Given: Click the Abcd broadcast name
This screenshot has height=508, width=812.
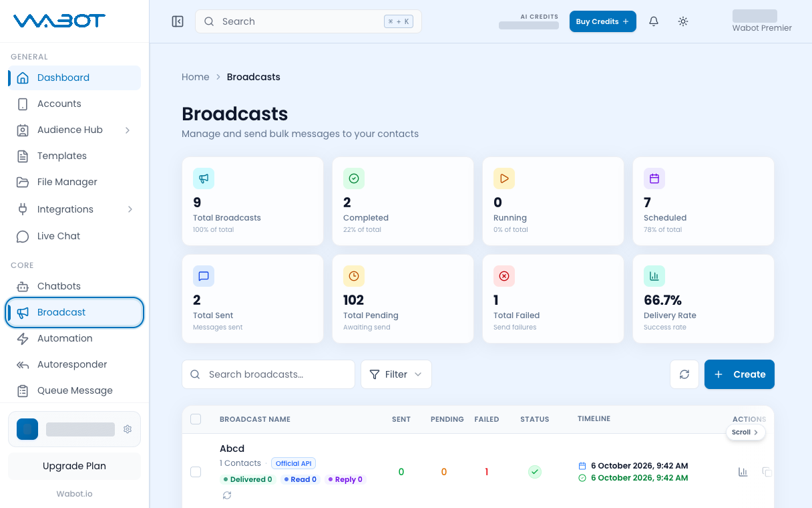Looking at the screenshot, I should [232, 449].
